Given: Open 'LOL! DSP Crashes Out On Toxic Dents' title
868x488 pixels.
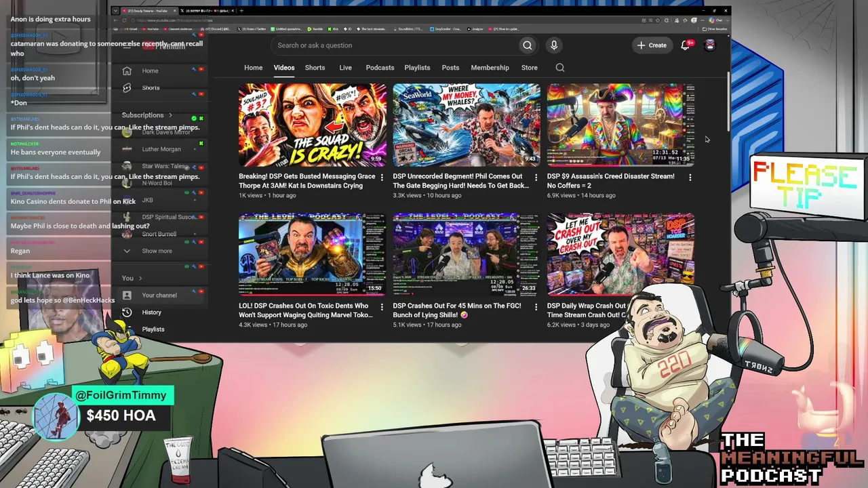Looking at the screenshot, I should pos(305,310).
